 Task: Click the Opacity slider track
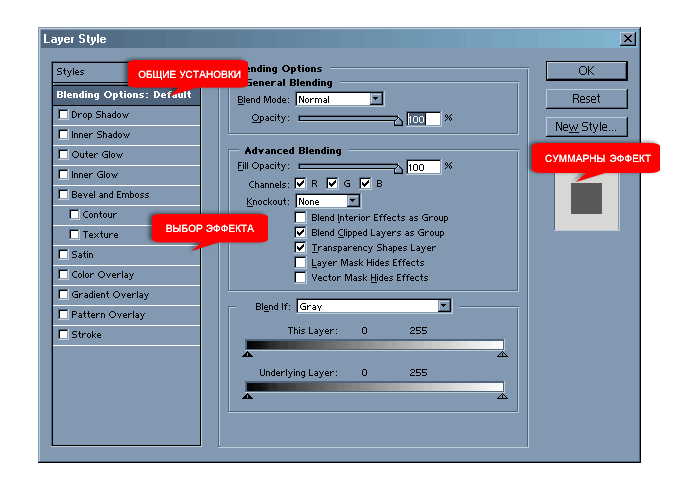click(x=348, y=118)
